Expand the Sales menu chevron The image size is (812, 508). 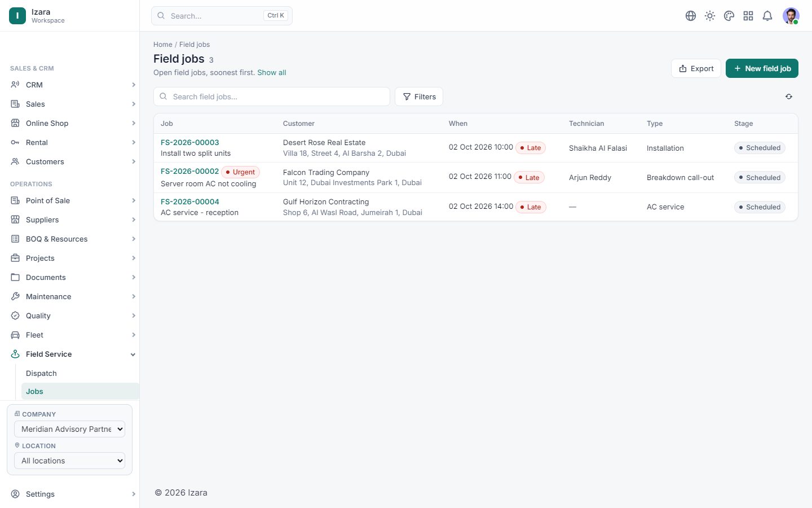point(134,104)
